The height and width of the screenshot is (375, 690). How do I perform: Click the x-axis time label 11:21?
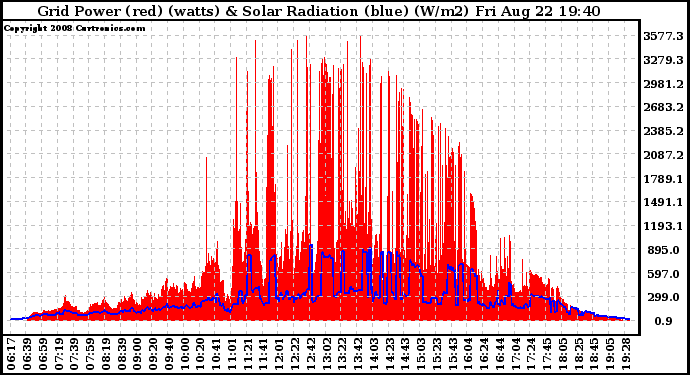[x=248, y=354]
